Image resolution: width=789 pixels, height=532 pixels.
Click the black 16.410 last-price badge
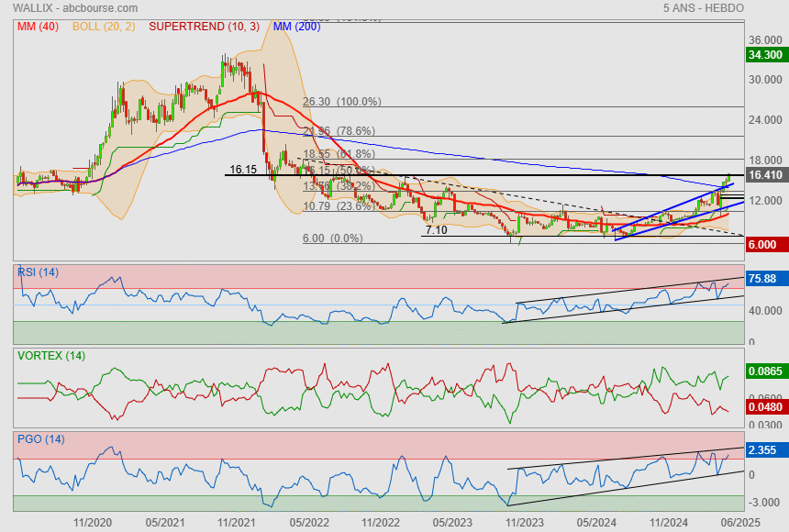765,175
